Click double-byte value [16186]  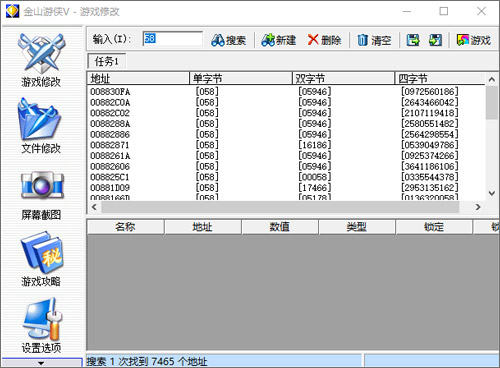point(315,145)
